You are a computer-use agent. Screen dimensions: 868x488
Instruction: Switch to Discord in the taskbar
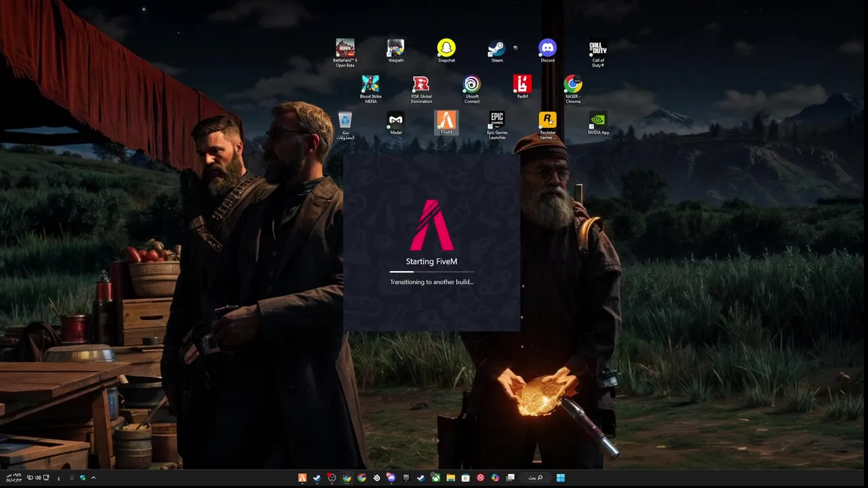click(391, 478)
